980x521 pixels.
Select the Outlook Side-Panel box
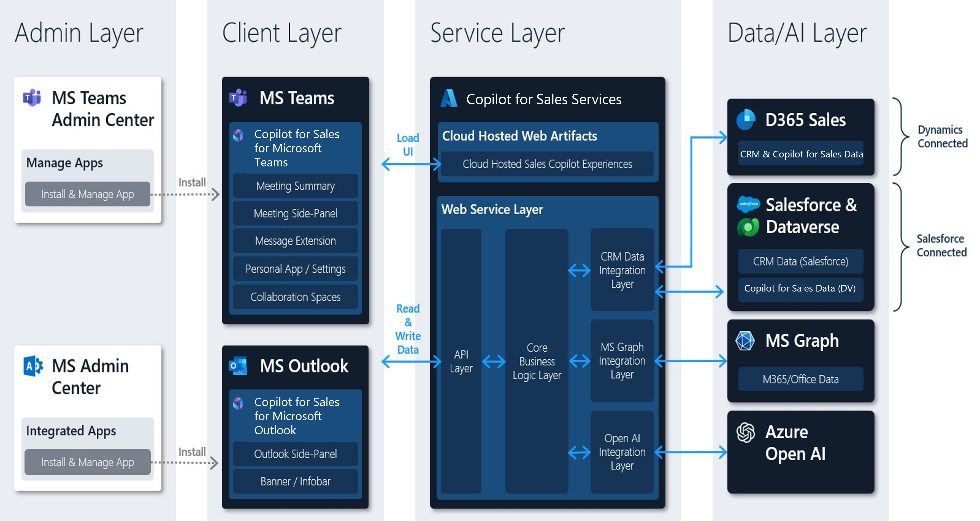pyautogui.click(x=296, y=454)
